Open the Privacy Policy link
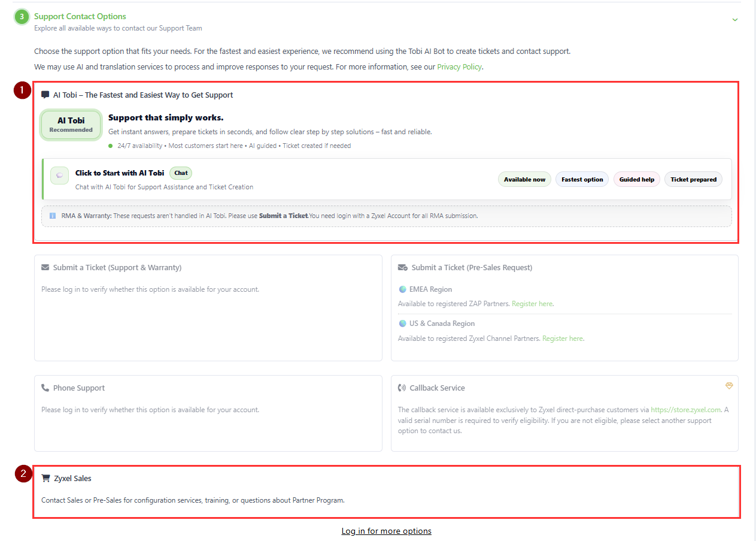 coord(459,67)
